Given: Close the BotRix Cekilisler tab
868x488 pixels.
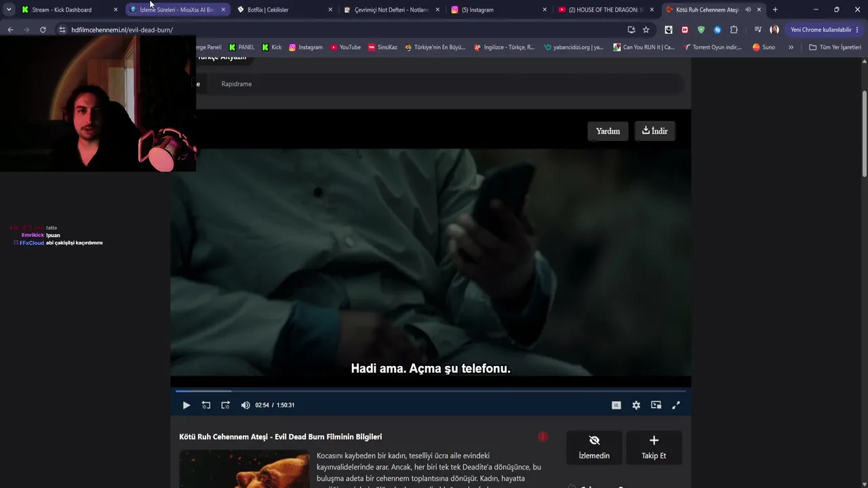Looking at the screenshot, I should 331,10.
